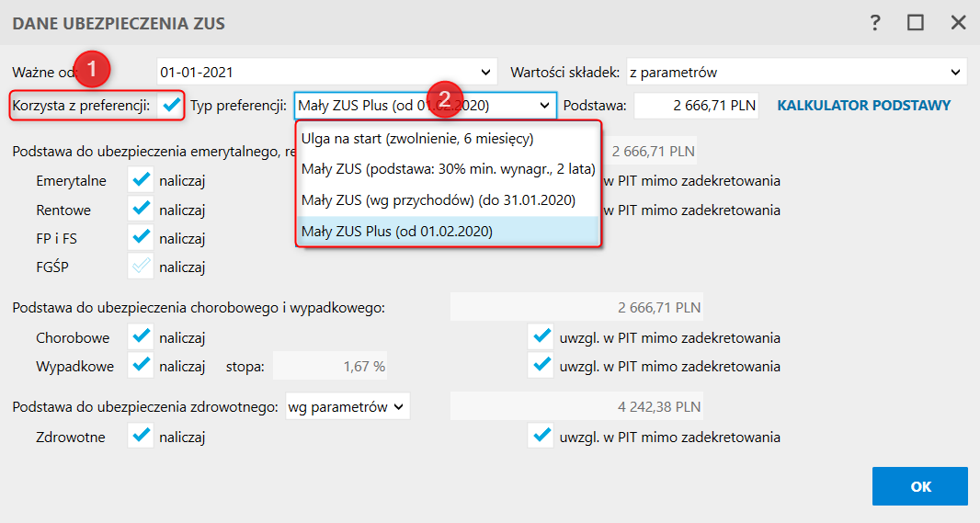This screenshot has height=523, width=980.
Task: Open the help question mark icon
Action: tap(875, 23)
